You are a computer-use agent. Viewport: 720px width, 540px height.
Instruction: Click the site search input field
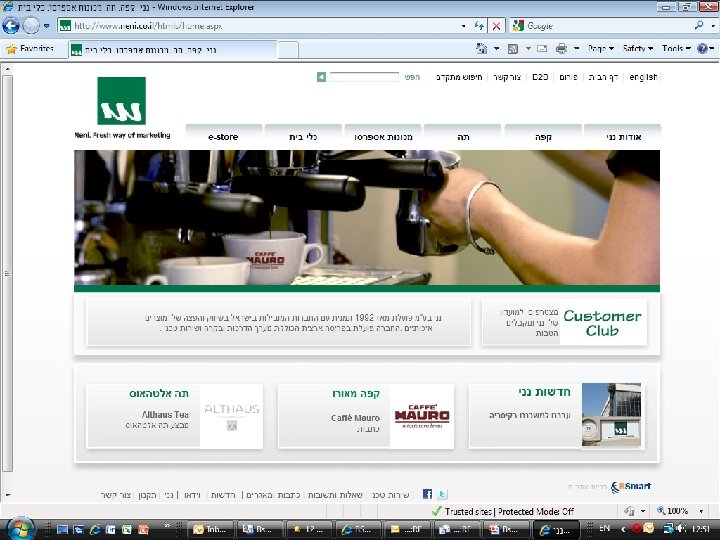(x=364, y=77)
